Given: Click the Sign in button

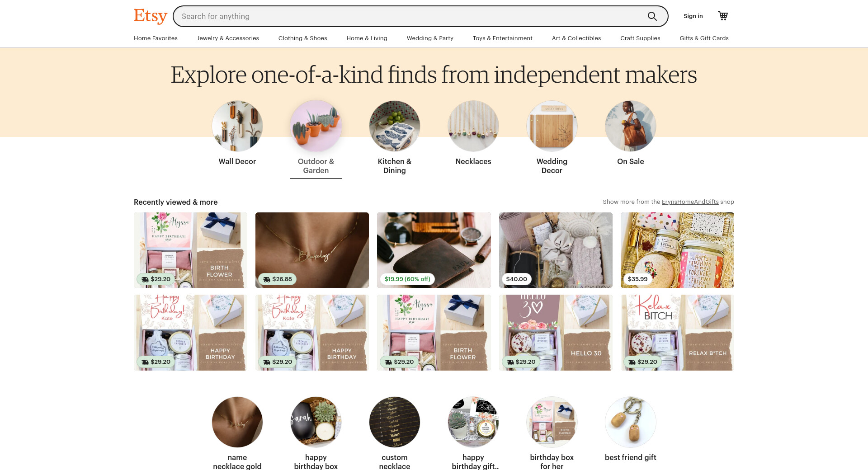Looking at the screenshot, I should [693, 16].
